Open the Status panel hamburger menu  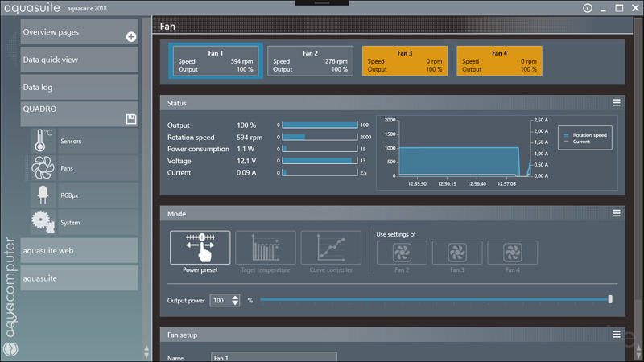(617, 103)
